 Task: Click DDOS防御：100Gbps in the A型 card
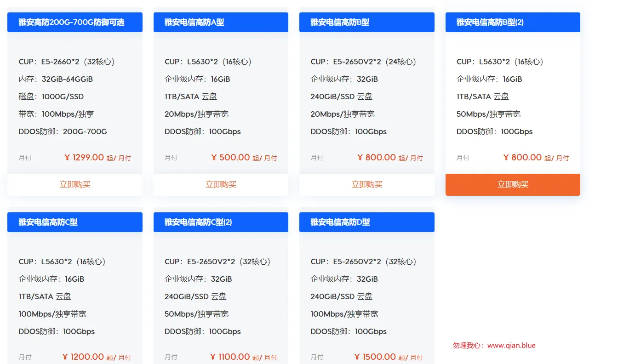(203, 131)
